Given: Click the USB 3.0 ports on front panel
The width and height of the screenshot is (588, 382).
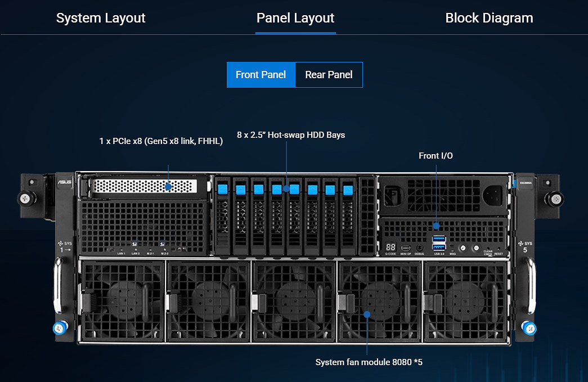Looking at the screenshot, I should [438, 244].
